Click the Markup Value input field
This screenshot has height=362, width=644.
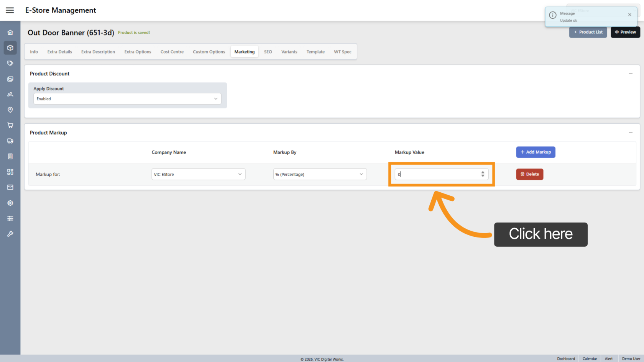437,174
